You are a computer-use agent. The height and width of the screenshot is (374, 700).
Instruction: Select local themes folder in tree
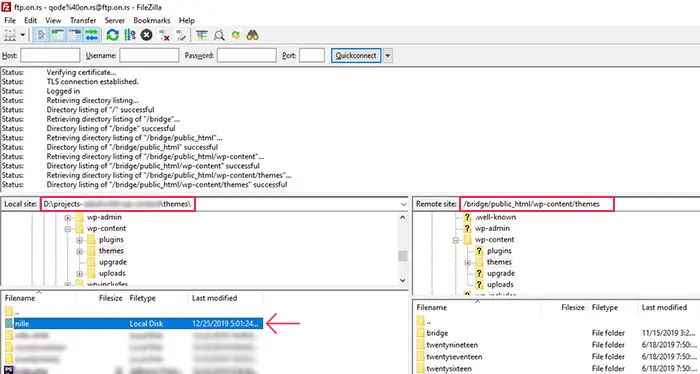coord(111,251)
